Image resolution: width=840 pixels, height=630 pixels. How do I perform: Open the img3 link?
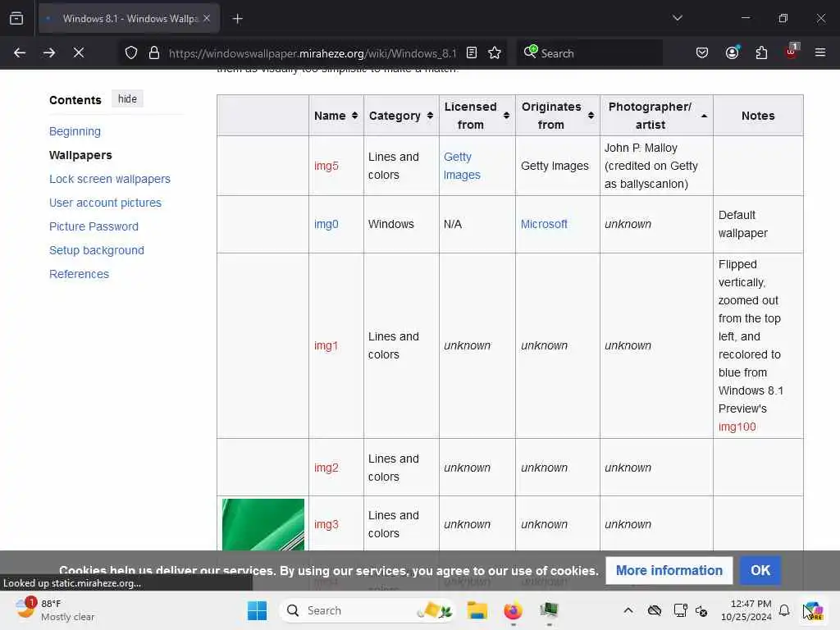(326, 524)
